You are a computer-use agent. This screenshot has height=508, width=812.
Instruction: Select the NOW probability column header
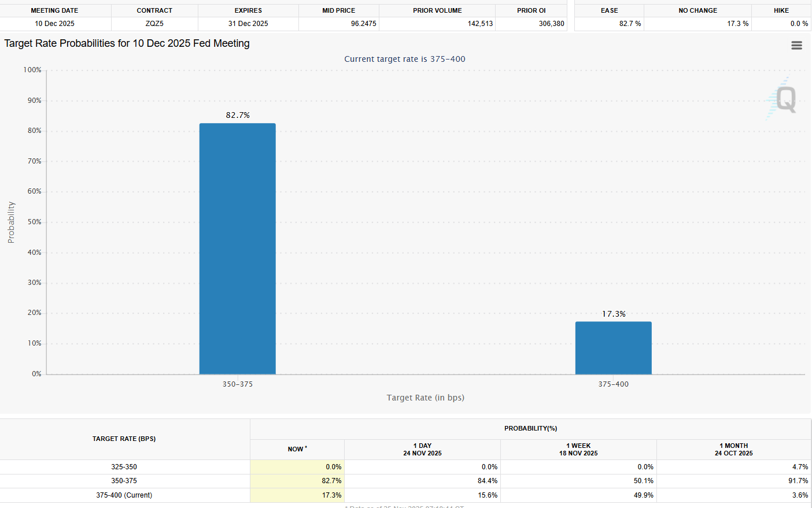pyautogui.click(x=296, y=449)
